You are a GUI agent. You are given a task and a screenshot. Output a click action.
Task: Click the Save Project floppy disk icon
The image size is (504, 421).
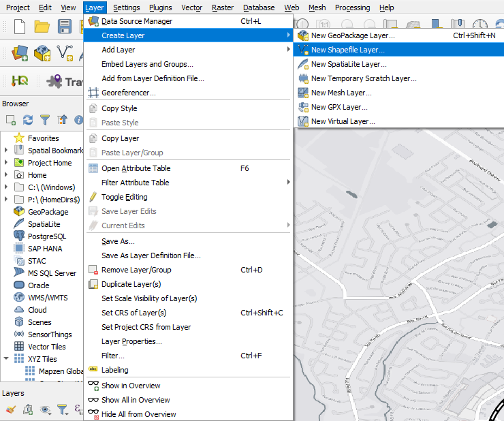pyautogui.click(x=65, y=27)
